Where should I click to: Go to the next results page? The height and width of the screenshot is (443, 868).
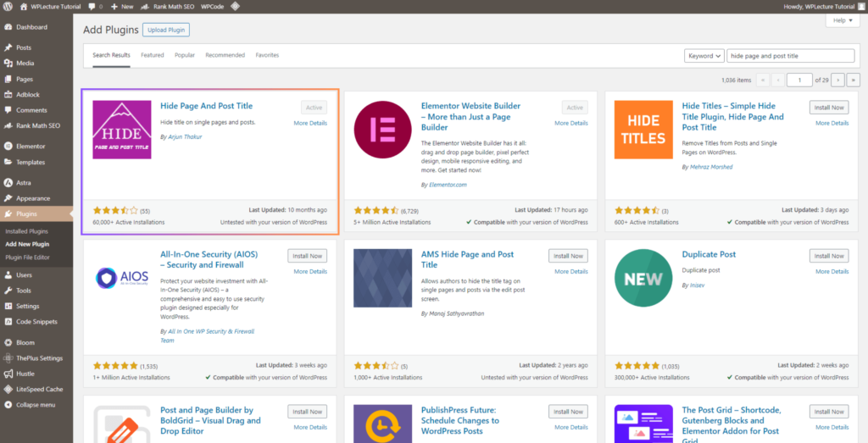[x=838, y=80]
